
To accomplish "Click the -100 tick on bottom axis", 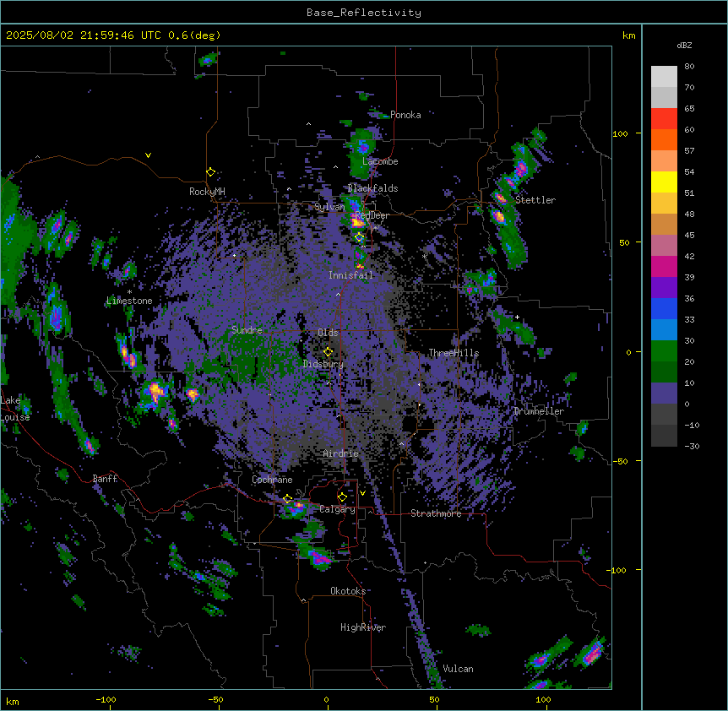I will [x=106, y=699].
